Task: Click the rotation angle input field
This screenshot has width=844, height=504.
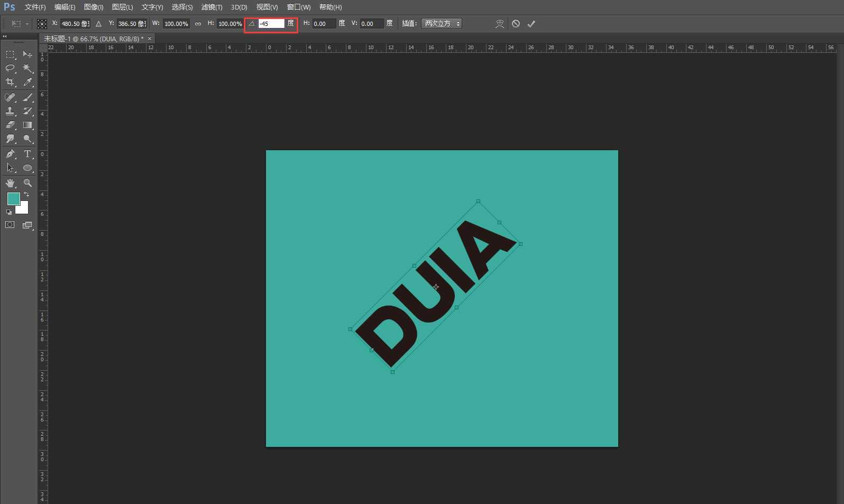Action: (271, 24)
